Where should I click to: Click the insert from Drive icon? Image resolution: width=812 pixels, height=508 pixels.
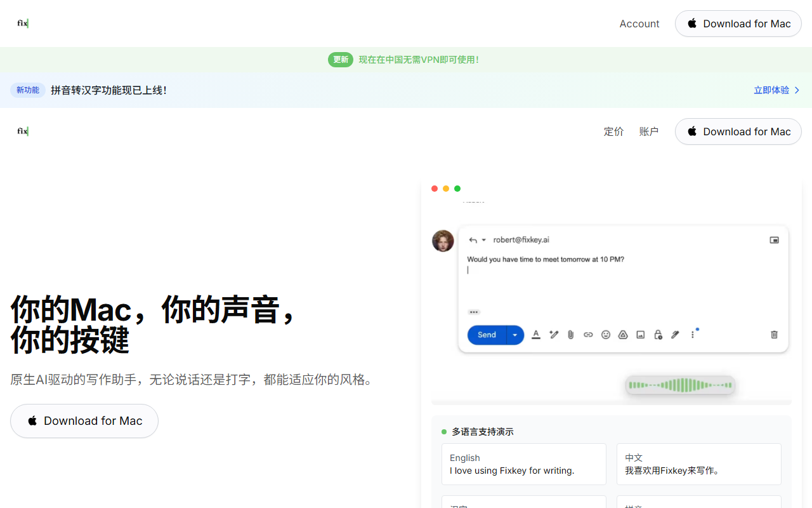[623, 335]
